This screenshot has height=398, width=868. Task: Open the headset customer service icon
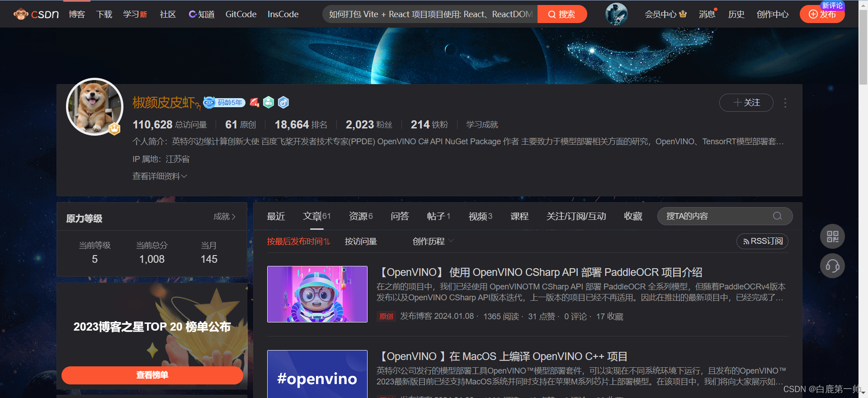(x=833, y=266)
